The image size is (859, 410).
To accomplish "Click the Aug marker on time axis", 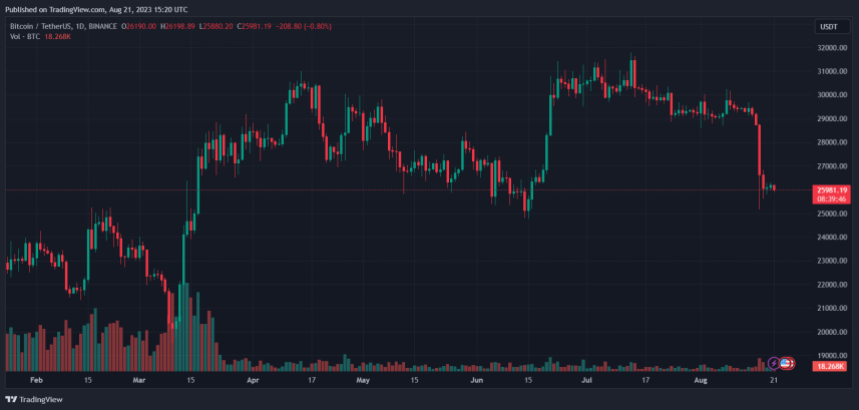I will pyautogui.click(x=703, y=381).
